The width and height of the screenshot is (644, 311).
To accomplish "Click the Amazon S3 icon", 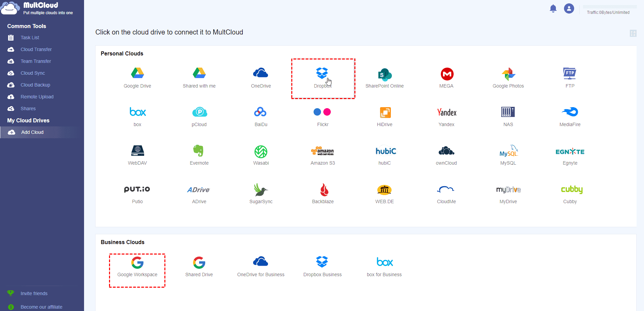I will coord(323,151).
